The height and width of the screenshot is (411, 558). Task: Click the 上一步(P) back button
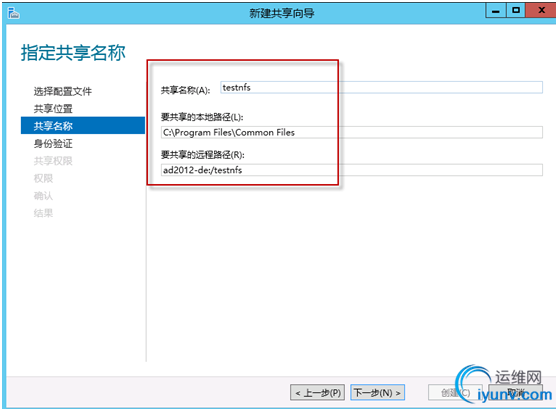tap(317, 392)
